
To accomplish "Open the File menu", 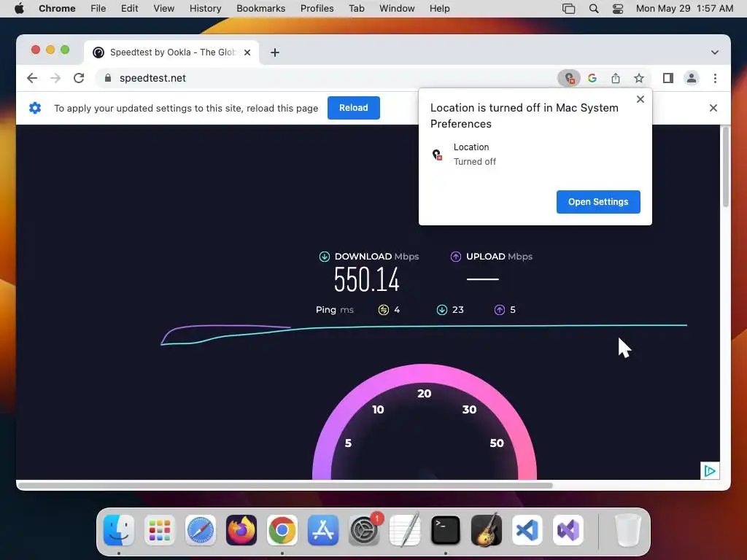I will click(98, 9).
